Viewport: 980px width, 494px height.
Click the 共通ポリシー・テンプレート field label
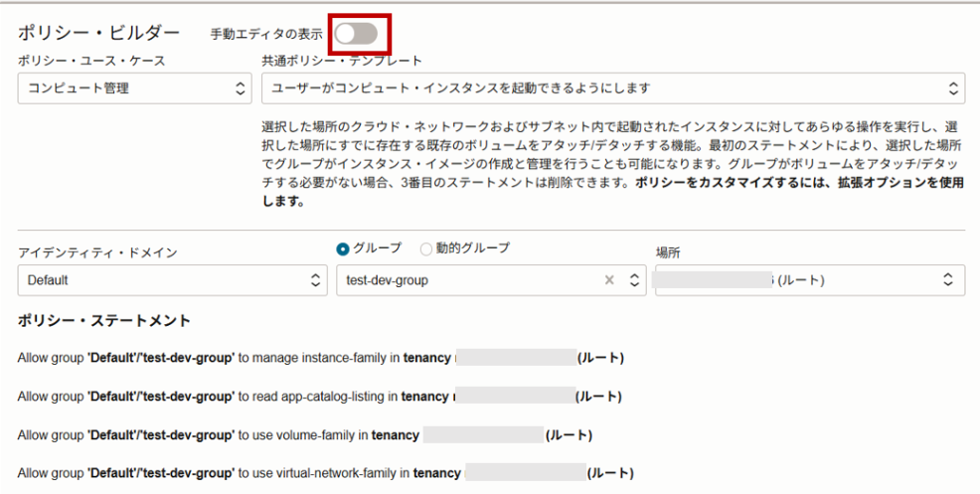(342, 61)
